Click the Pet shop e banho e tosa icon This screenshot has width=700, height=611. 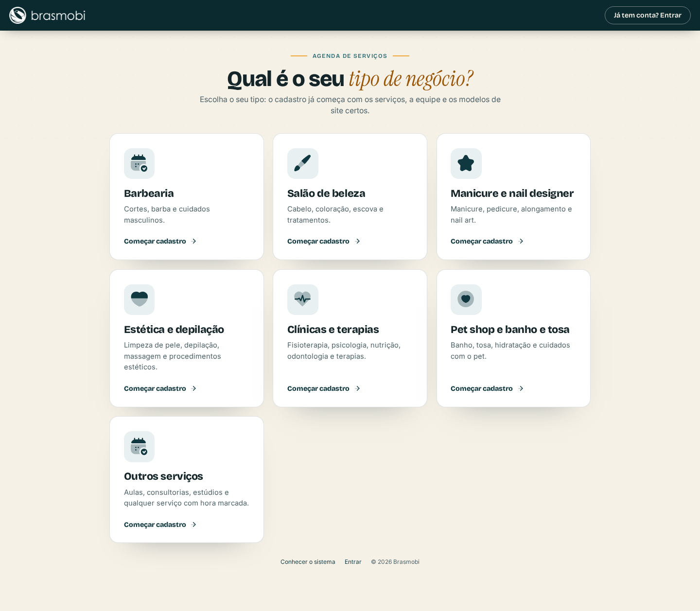466,299
